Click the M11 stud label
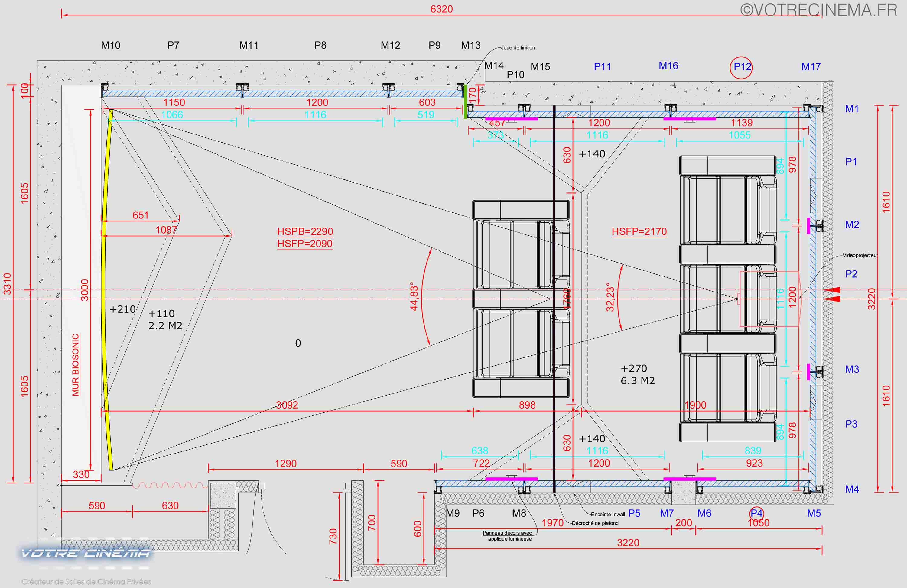 (x=249, y=45)
